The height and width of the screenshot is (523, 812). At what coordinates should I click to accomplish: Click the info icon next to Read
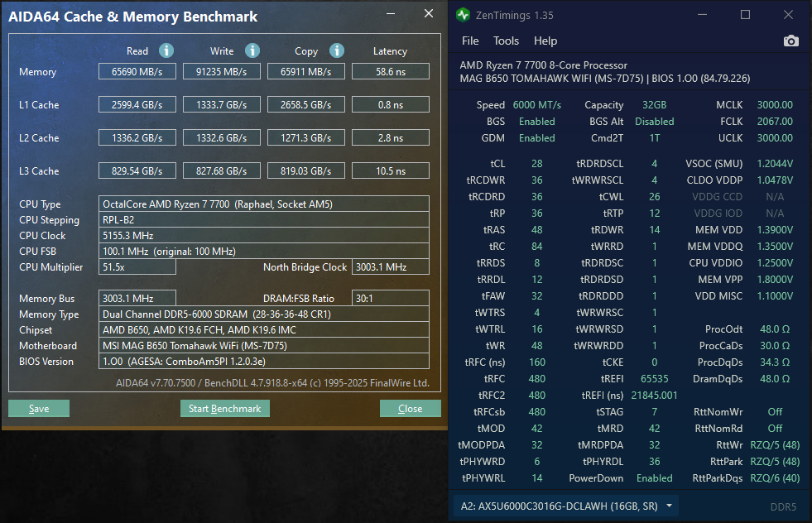pos(166,50)
